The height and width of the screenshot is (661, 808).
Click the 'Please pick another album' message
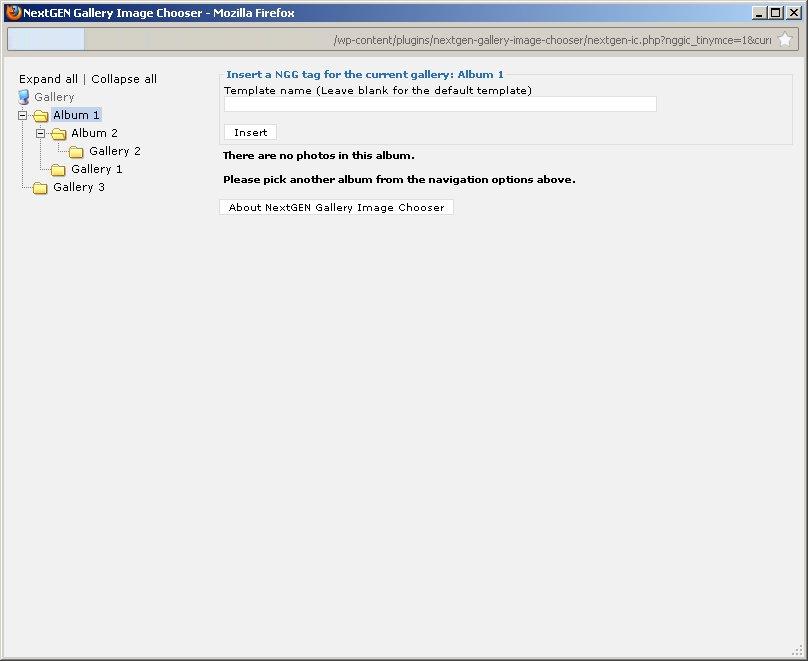[x=399, y=180]
